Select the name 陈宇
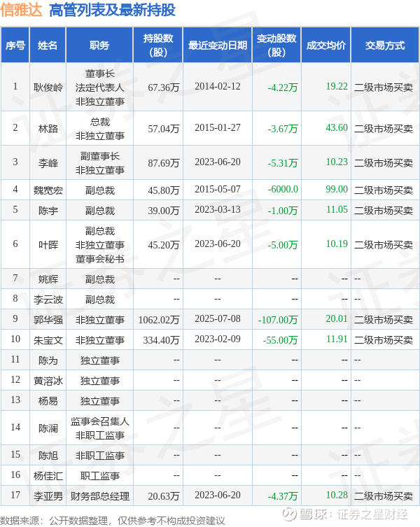Screen dimensions: 420x527 (48, 211)
